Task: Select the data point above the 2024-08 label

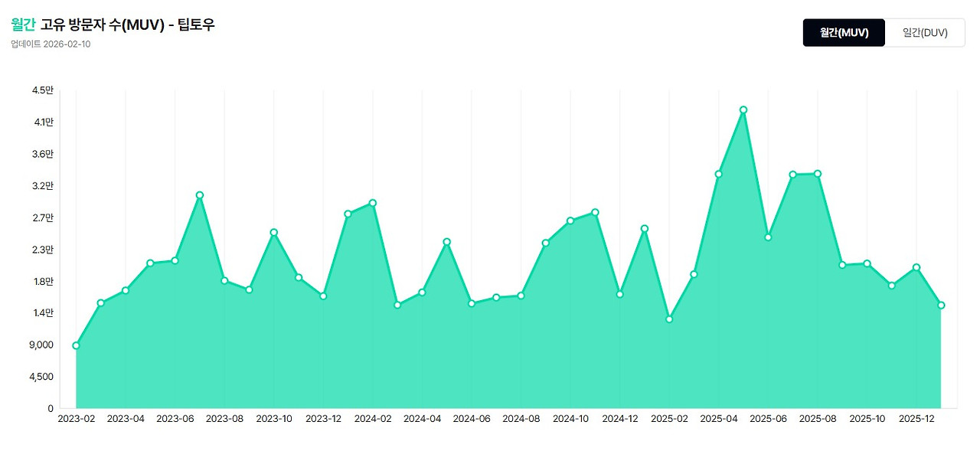Action: (x=521, y=296)
